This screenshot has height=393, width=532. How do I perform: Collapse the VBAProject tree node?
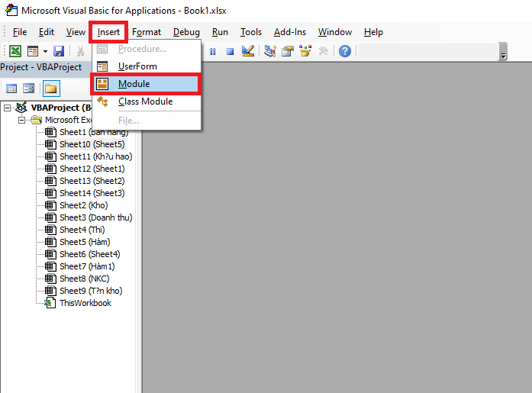pos(7,108)
